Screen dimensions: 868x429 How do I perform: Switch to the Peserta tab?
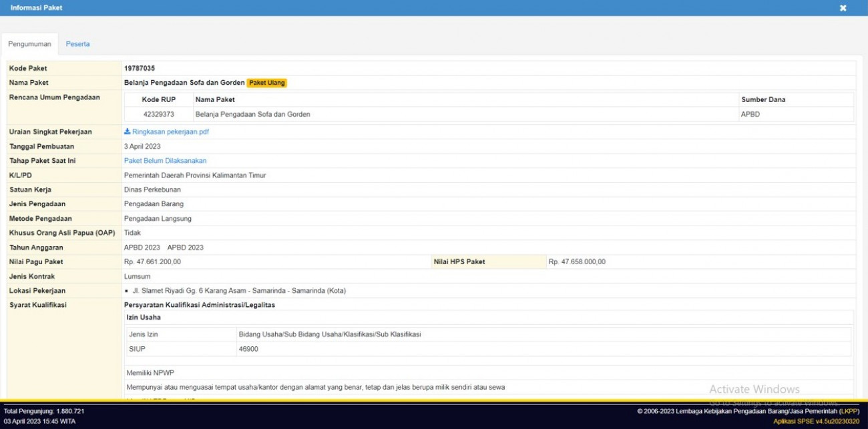tap(77, 44)
